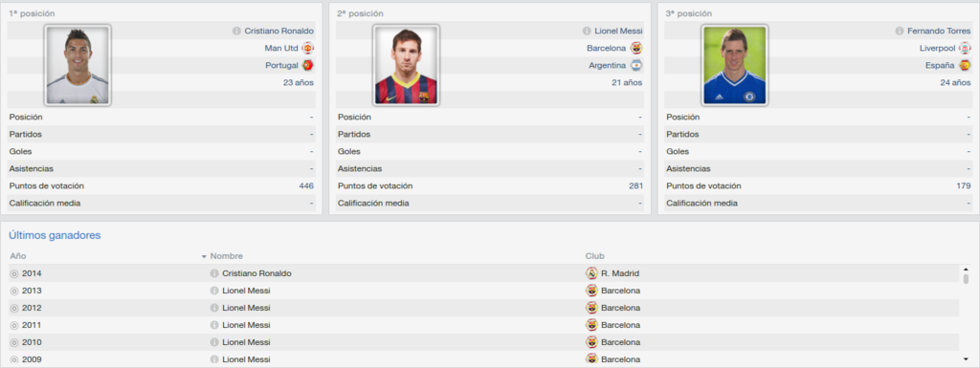Click scrollbar down arrow in winners list
The width and height of the screenshot is (980, 368).
point(966,359)
